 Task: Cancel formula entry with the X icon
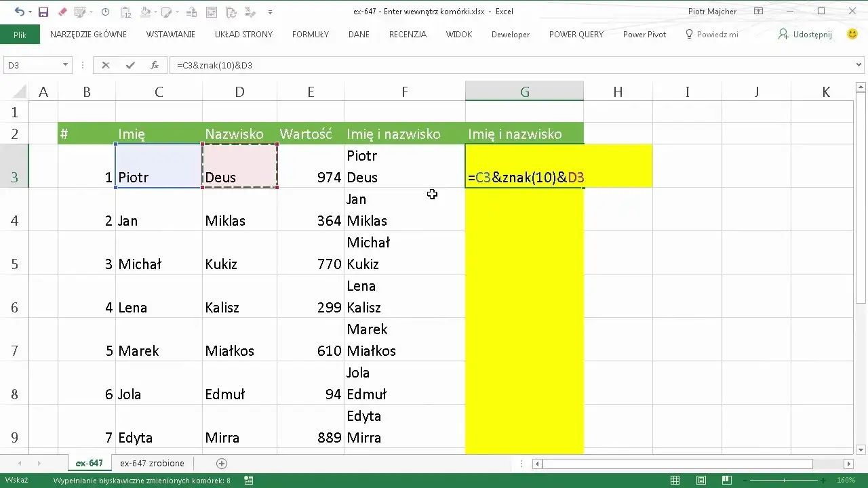tap(105, 65)
